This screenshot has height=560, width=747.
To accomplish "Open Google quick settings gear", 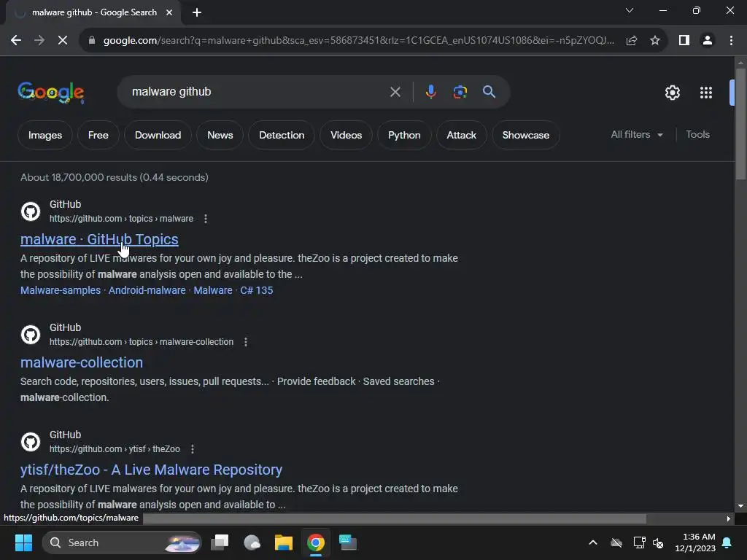I will point(672,93).
